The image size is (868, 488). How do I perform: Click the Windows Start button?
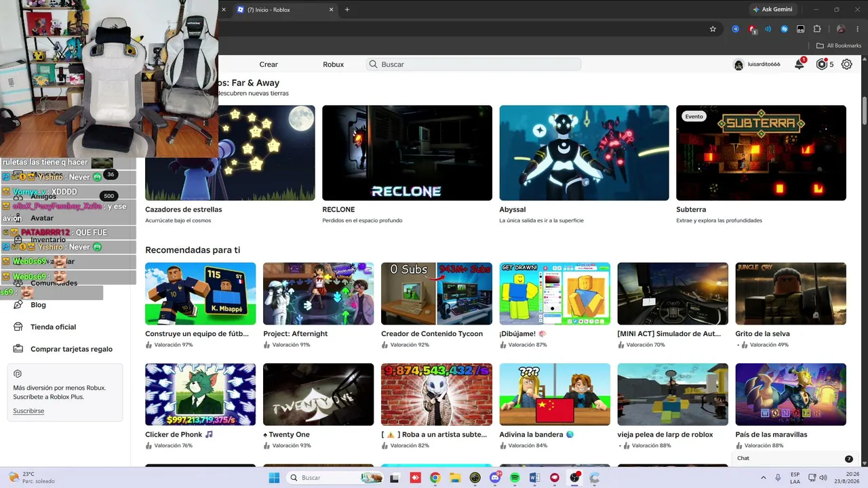[x=274, y=478]
